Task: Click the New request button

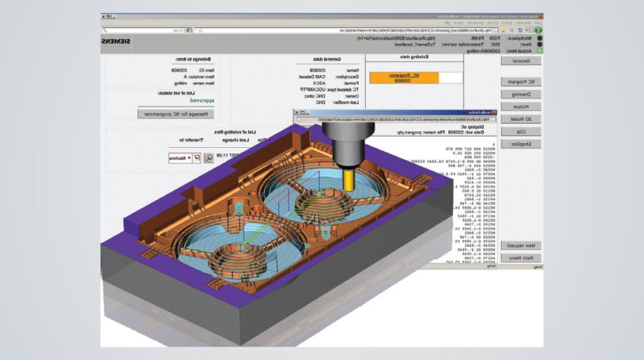Action: coord(521,245)
